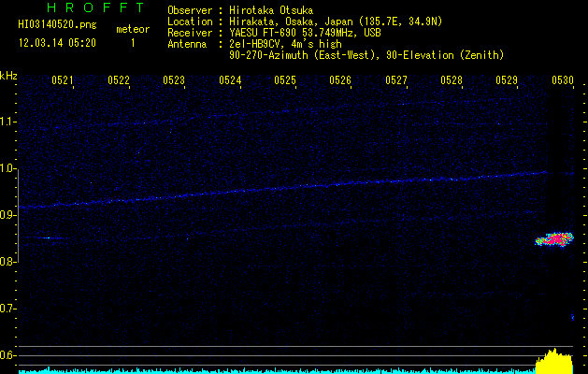Image resolution: width=588 pixels, height=374 pixels.
Task: Click the 0529 time marker
Action: (507, 80)
